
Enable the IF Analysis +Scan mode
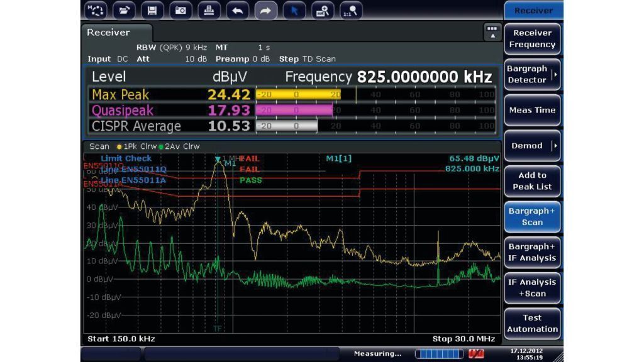click(x=532, y=288)
